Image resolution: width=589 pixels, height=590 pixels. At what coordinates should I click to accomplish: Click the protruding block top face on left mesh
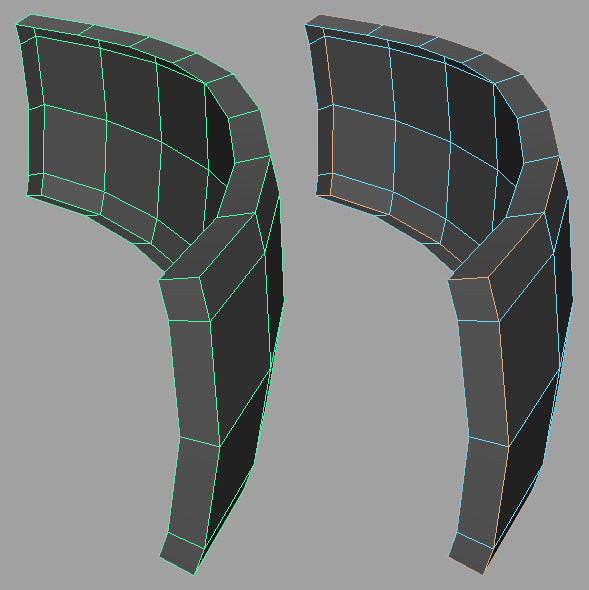[x=211, y=245]
